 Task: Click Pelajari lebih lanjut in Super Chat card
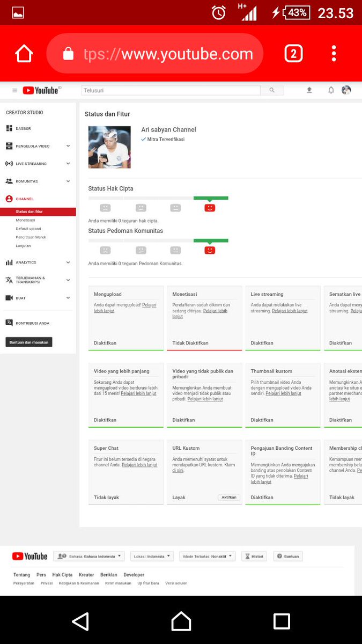[139, 465]
